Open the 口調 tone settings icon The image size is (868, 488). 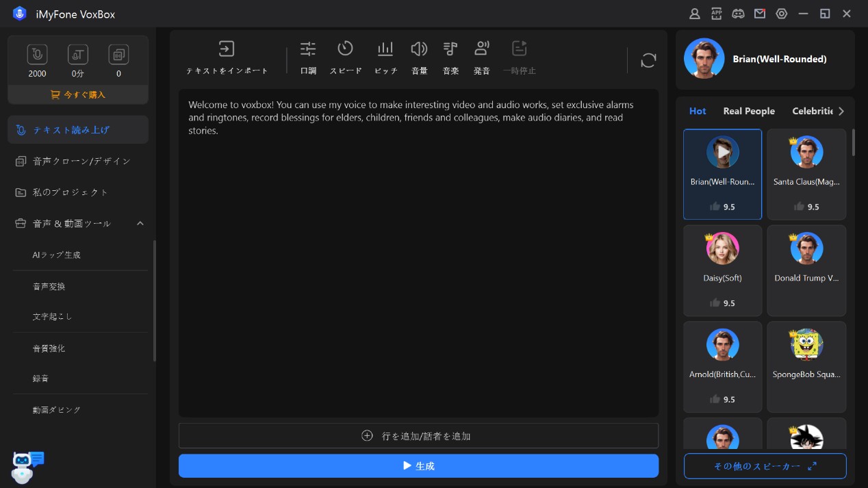pos(308,49)
